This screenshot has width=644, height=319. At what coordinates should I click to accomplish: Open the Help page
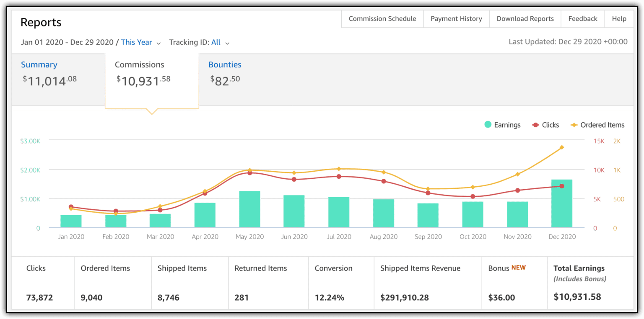tap(619, 19)
